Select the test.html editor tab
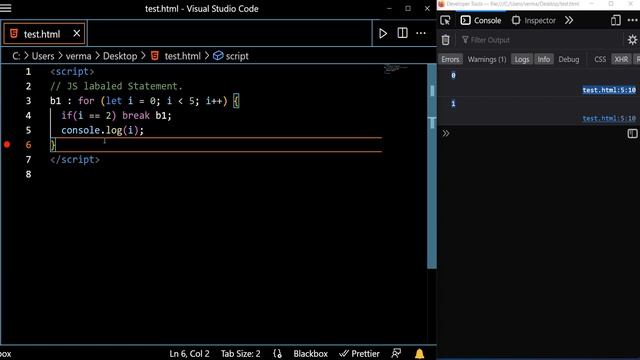The width and height of the screenshot is (640, 360). pos(44,33)
